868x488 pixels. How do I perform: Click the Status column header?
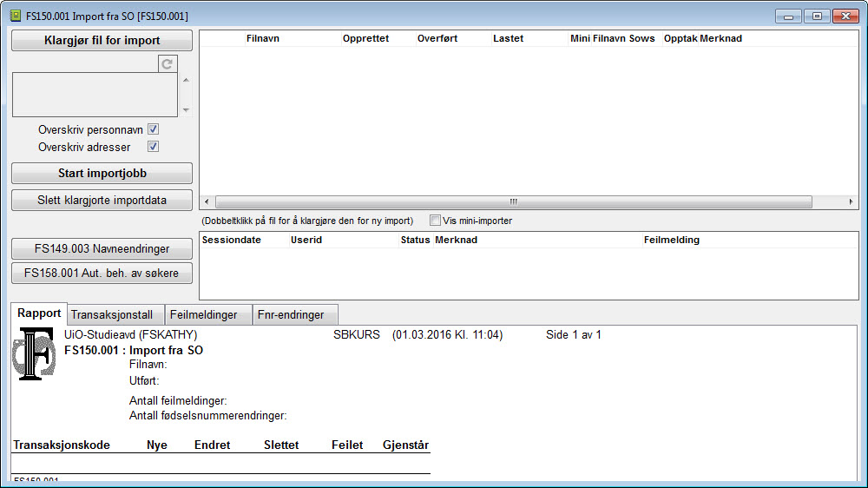415,240
